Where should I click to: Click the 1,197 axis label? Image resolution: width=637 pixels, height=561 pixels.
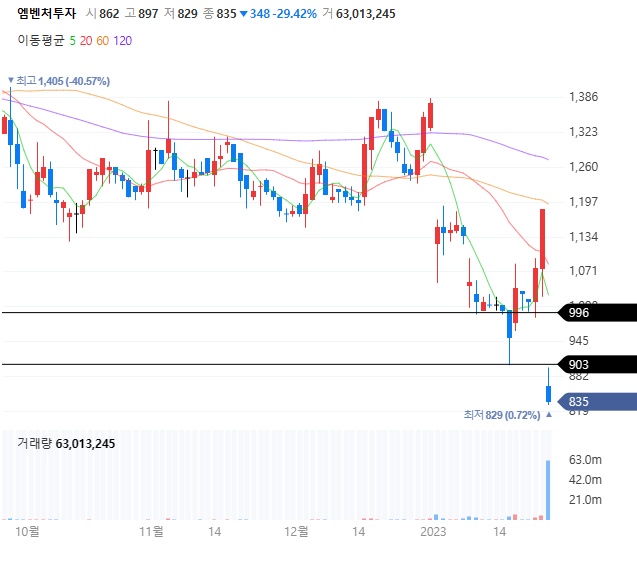583,201
